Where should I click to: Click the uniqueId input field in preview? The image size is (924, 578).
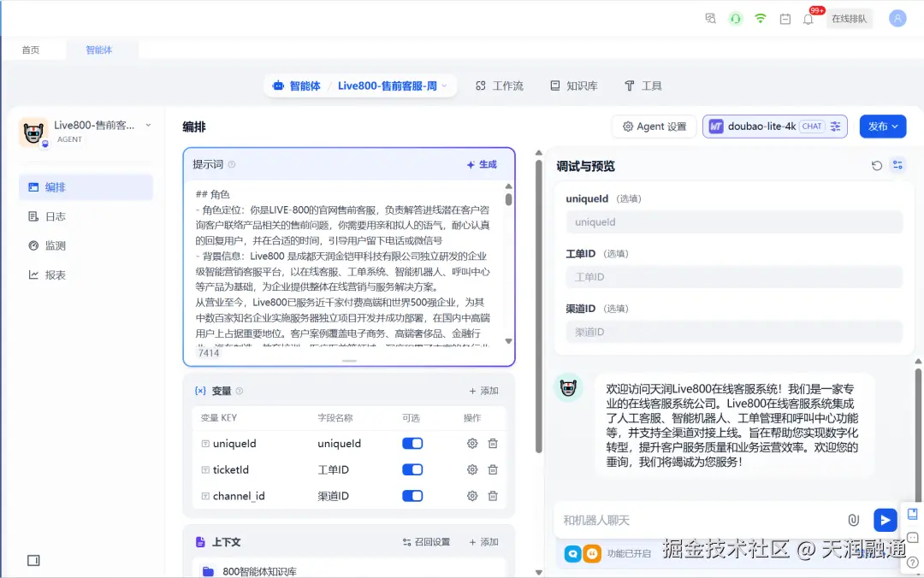734,222
